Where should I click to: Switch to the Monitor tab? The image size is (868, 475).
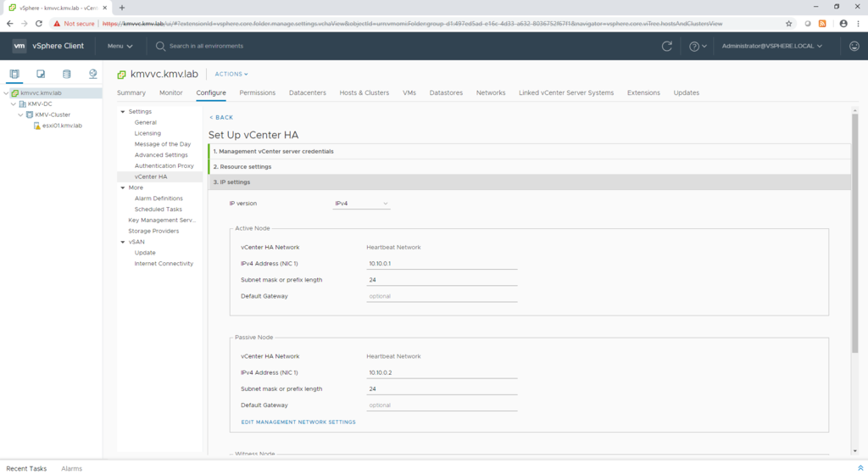click(x=171, y=93)
